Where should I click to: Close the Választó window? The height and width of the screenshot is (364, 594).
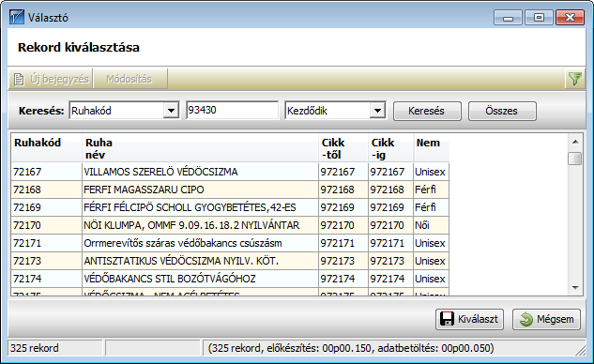tap(570, 18)
